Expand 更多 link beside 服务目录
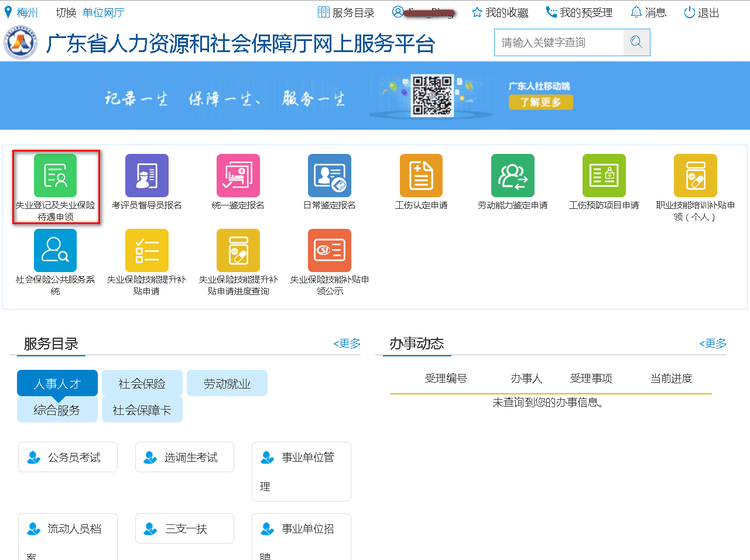Screen dimensions: 750x560 (347, 343)
